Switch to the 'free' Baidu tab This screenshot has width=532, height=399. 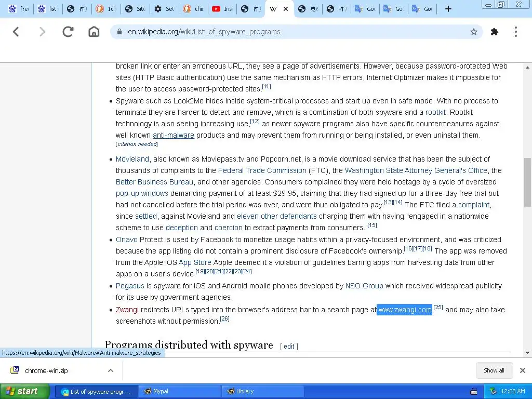(19, 9)
